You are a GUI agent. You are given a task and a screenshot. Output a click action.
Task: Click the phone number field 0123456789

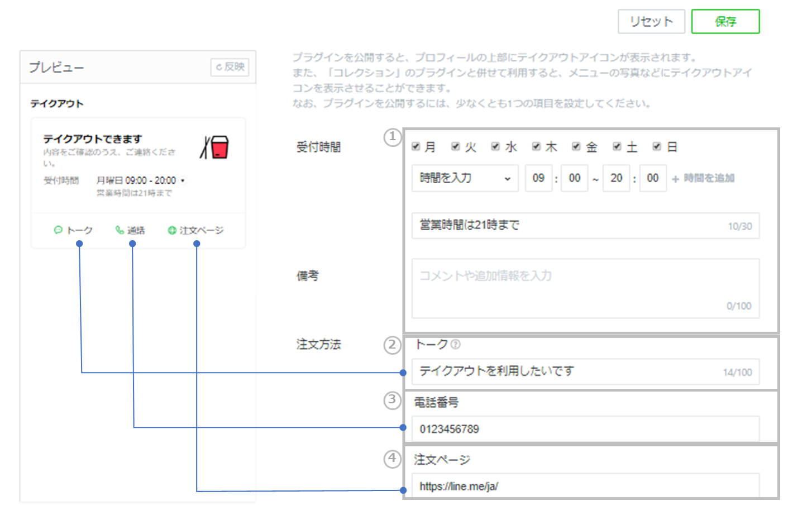click(x=585, y=429)
